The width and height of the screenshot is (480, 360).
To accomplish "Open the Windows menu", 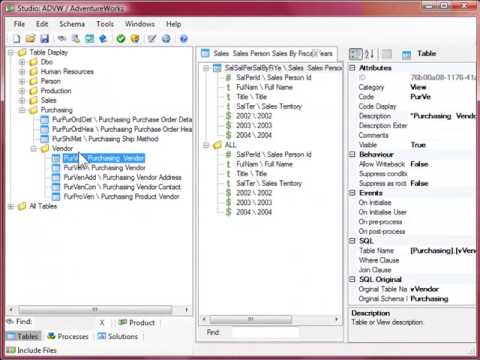I will pos(140,24).
